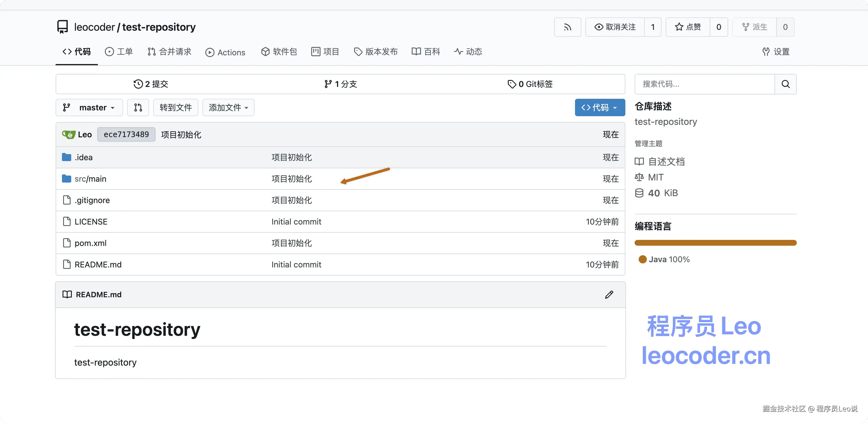The image size is (868, 423).
Task: Switch to the Actions tab
Action: point(225,52)
